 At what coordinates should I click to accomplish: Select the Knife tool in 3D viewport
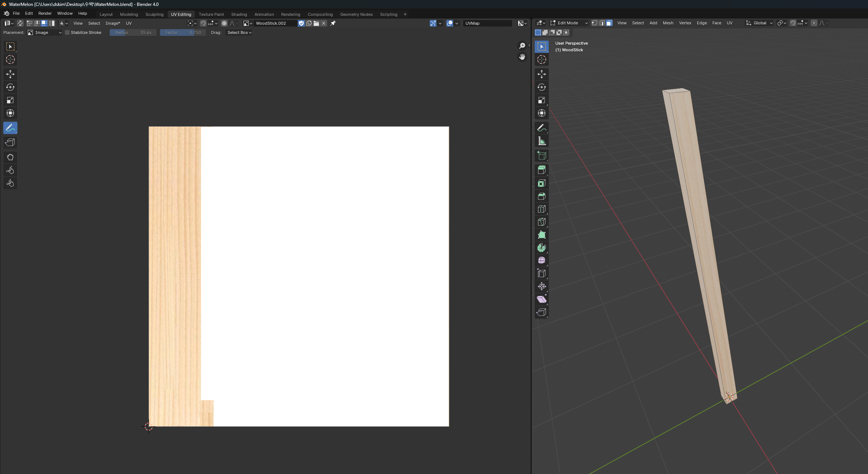click(541, 222)
